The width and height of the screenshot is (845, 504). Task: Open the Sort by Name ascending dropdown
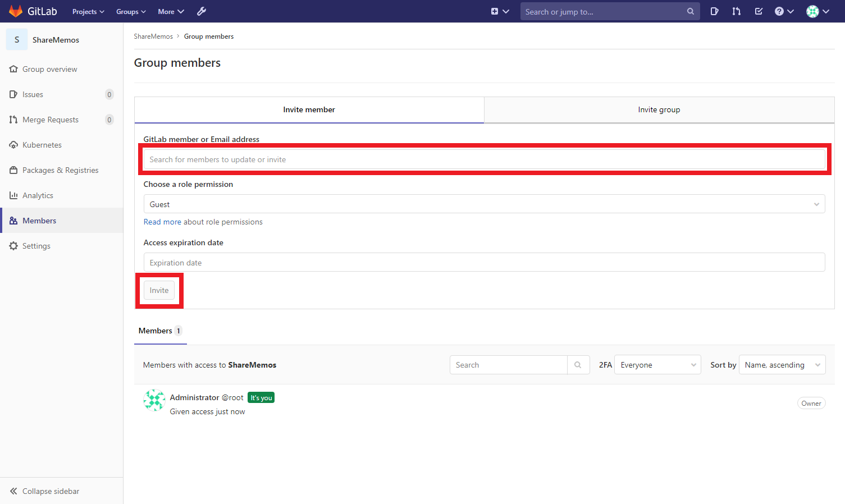(x=782, y=365)
